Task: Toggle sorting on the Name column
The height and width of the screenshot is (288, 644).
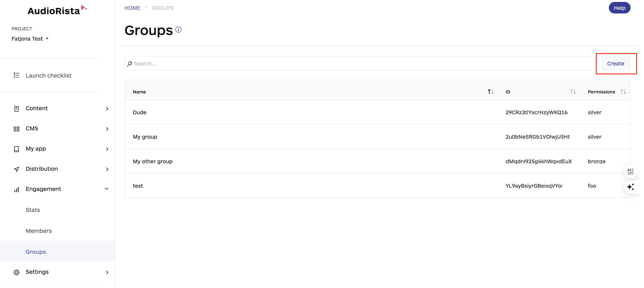Action: [490, 92]
